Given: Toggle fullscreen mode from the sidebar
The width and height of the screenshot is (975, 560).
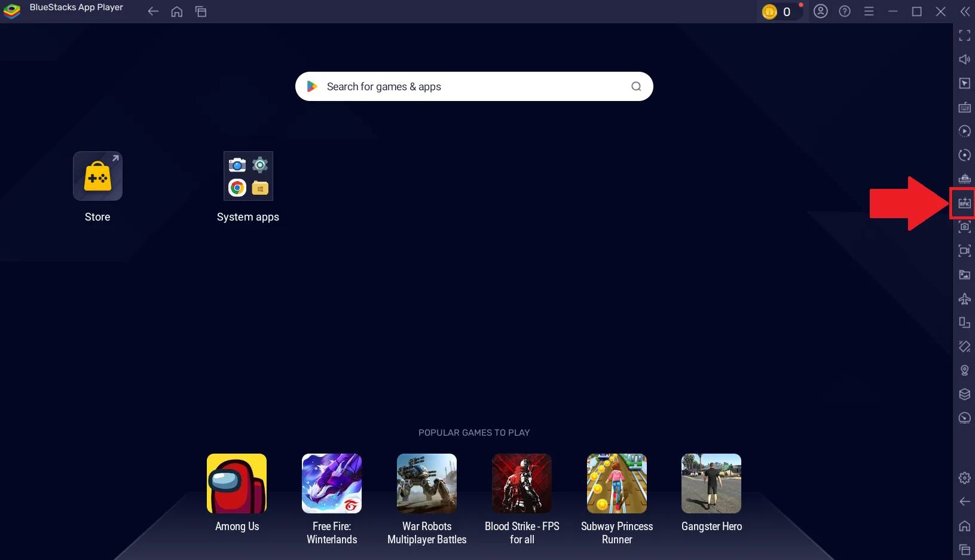Looking at the screenshot, I should point(964,36).
